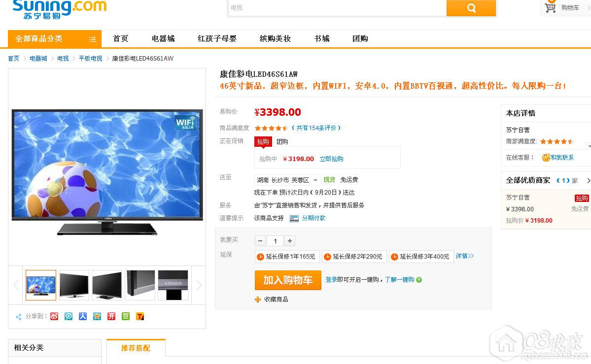The height and width of the screenshot is (364, 591).
Task: Expand 全部优质商家 merchants arrow
Action: pos(588,180)
